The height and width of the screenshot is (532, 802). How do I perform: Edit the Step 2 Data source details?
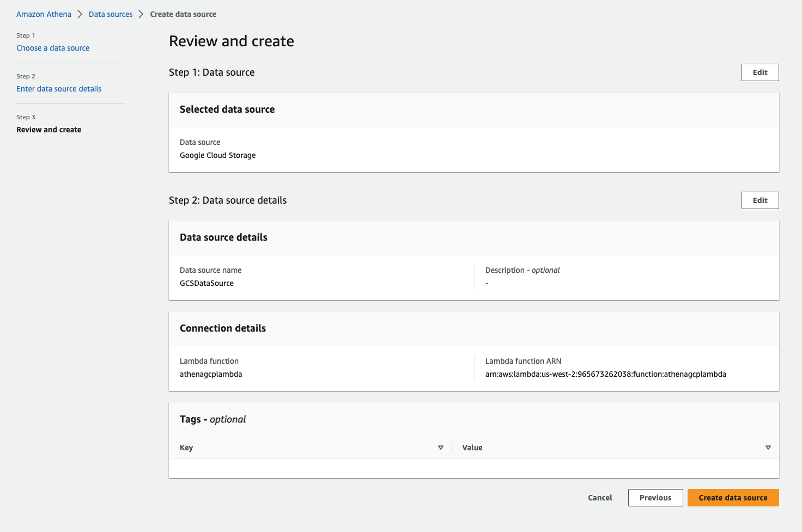coord(760,200)
